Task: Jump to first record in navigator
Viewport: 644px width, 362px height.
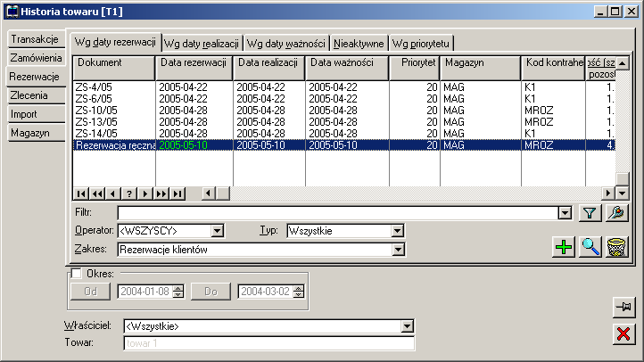Action: [x=81, y=193]
